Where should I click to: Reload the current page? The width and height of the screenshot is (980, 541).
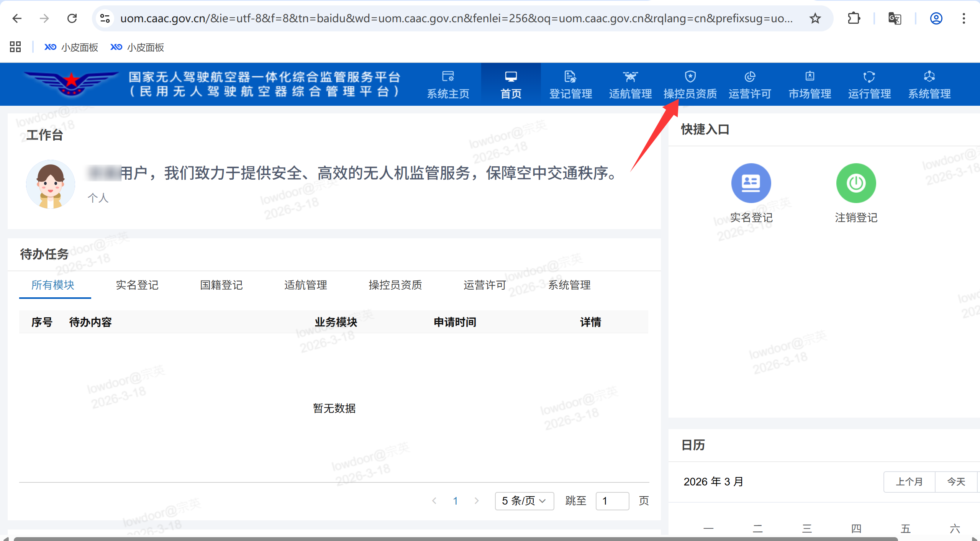(72, 18)
